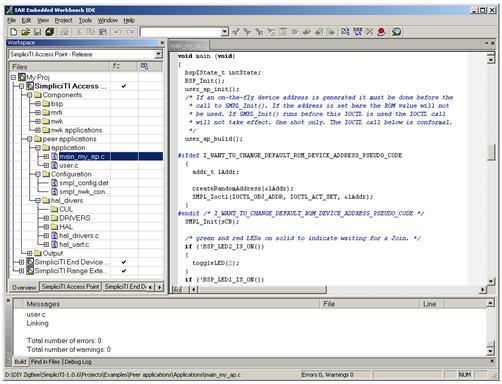Image resolution: width=502 pixels, height=384 pixels.
Task: Collapse the Components folder
Action: tap(30, 95)
